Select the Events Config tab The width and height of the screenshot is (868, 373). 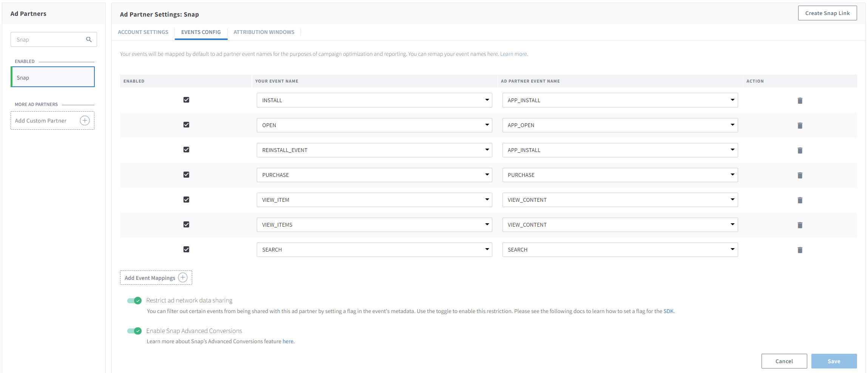pyautogui.click(x=201, y=32)
